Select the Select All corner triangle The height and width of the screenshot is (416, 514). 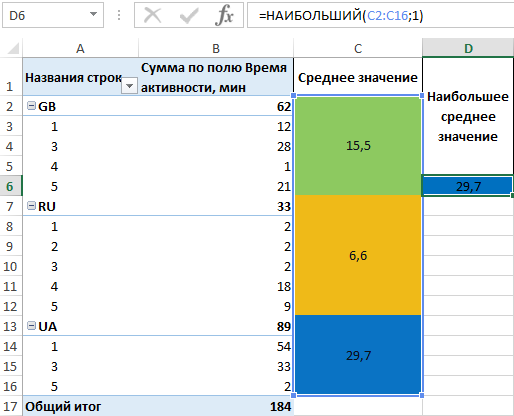tap(12, 49)
